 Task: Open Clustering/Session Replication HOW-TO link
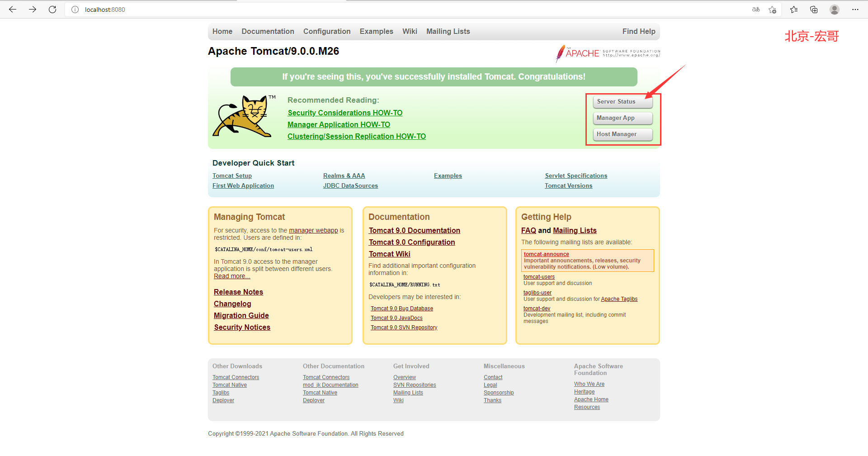pyautogui.click(x=357, y=137)
